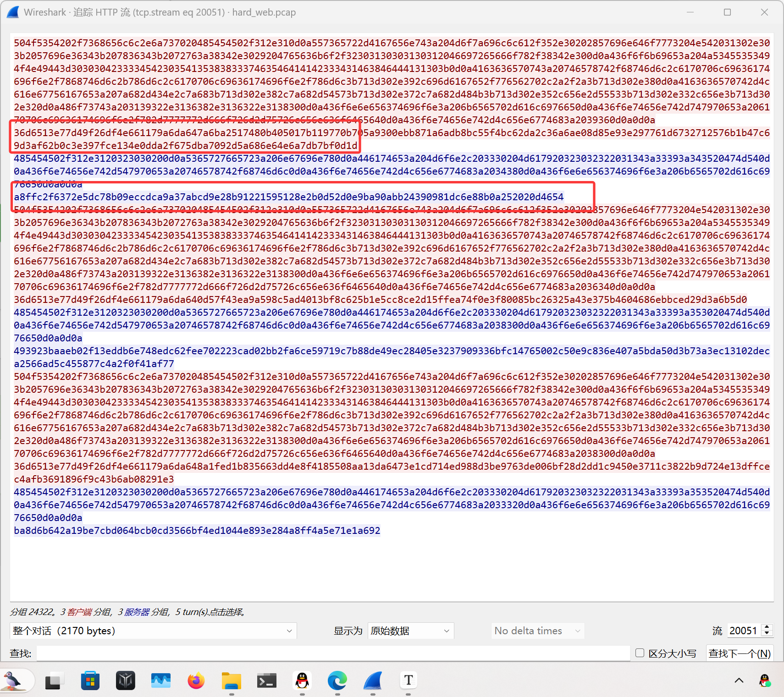
Task: Click the hex line starting with 9d3af62b0c3e397f
Action: (186, 146)
